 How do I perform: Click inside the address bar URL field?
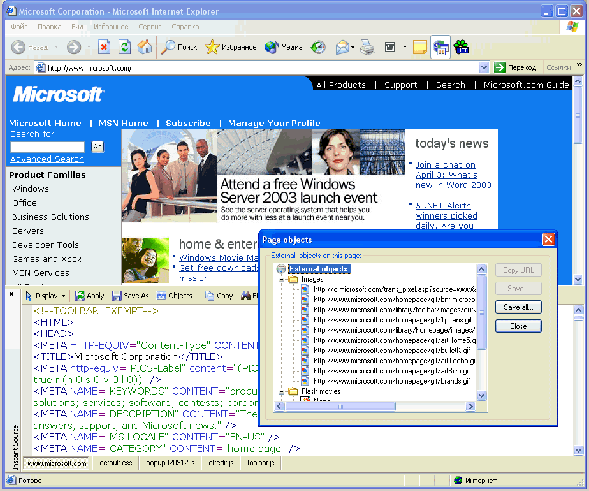258,68
